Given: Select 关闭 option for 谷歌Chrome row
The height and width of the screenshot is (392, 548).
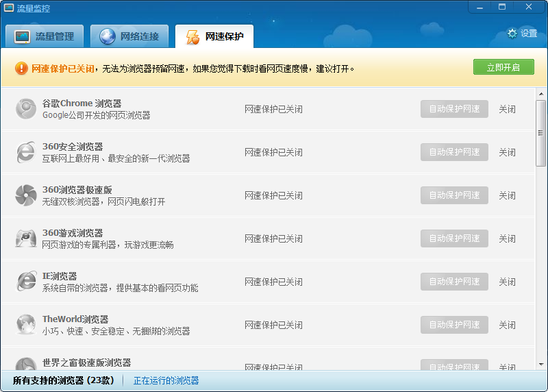Looking at the screenshot, I should (507, 109).
